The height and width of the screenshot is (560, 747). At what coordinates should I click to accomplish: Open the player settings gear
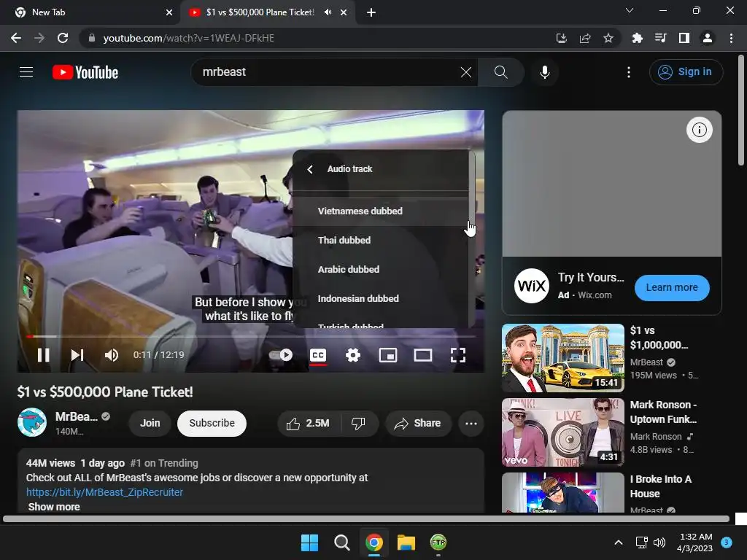[x=353, y=355]
